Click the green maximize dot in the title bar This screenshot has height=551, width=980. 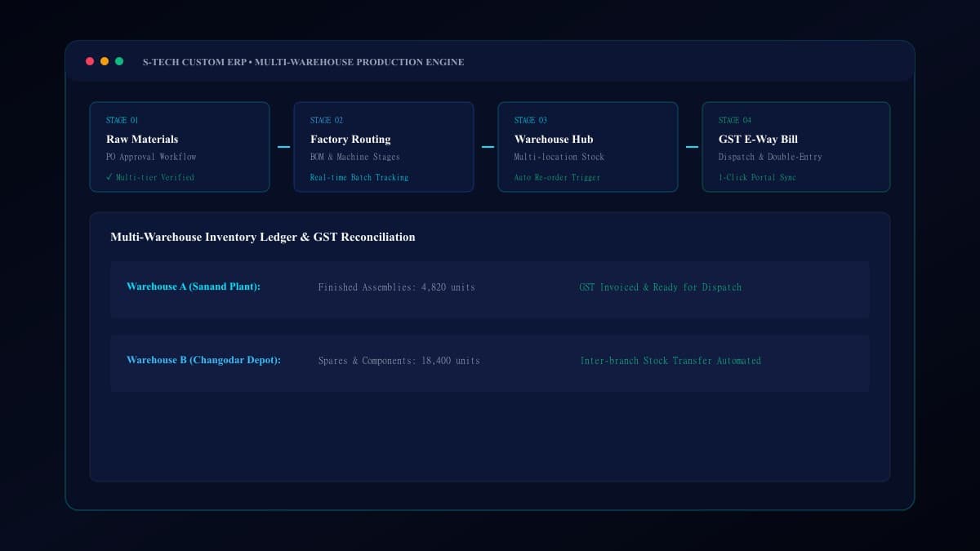tap(119, 61)
